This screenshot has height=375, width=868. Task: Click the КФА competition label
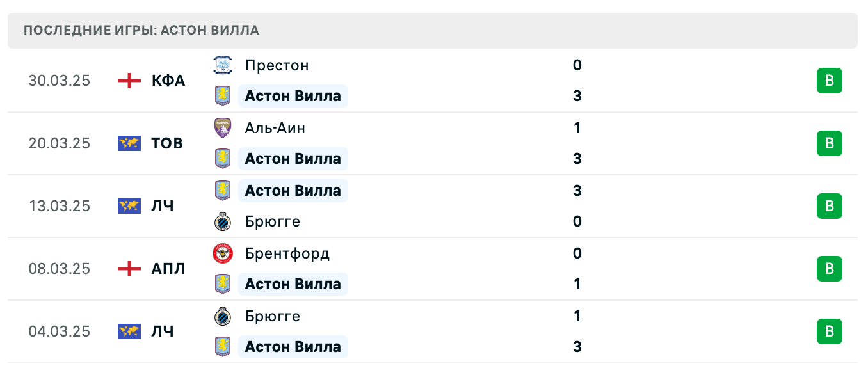[x=168, y=80]
